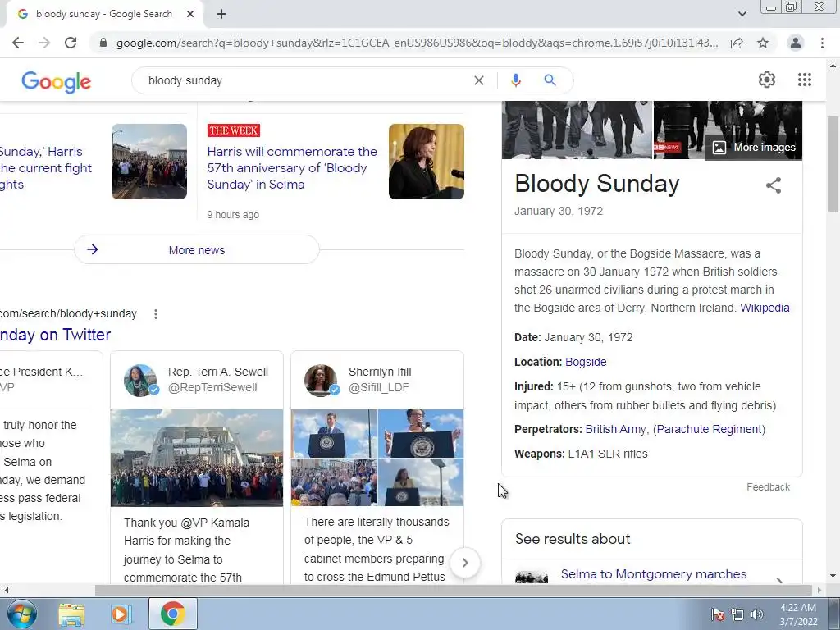Click the share page icon in address bar
This screenshot has width=840, height=630.
click(737, 43)
